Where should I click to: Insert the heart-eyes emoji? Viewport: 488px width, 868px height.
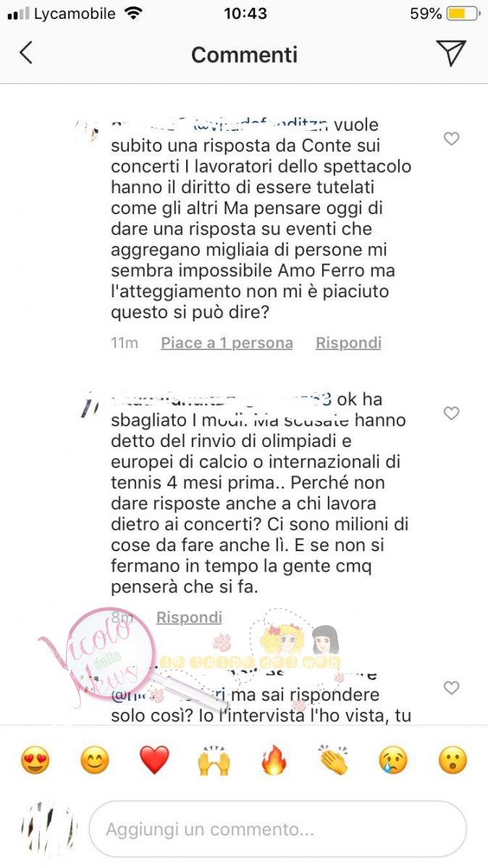pyautogui.click(x=35, y=761)
